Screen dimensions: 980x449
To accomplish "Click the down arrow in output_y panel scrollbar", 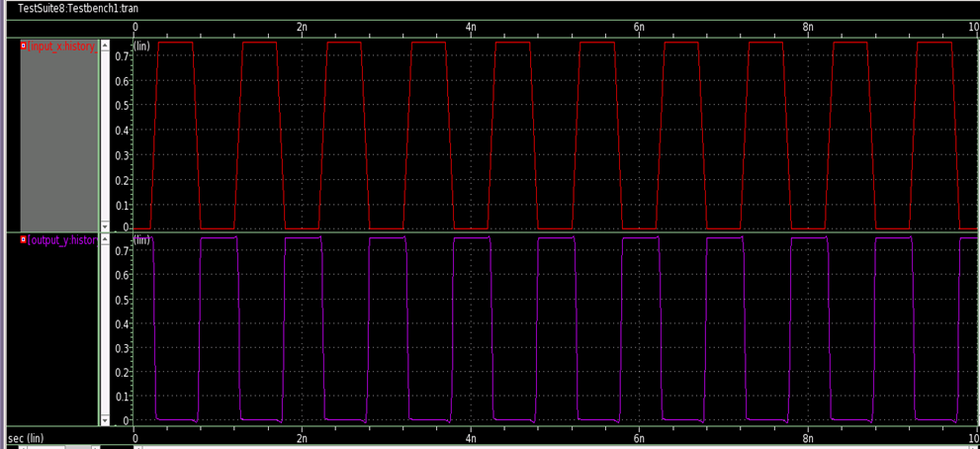I will (x=105, y=420).
